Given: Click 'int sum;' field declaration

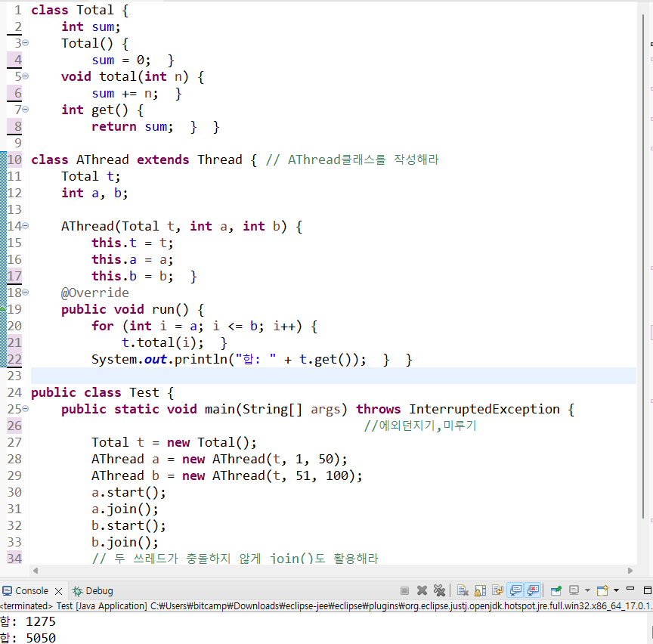Looking at the screenshot, I should (x=91, y=26).
